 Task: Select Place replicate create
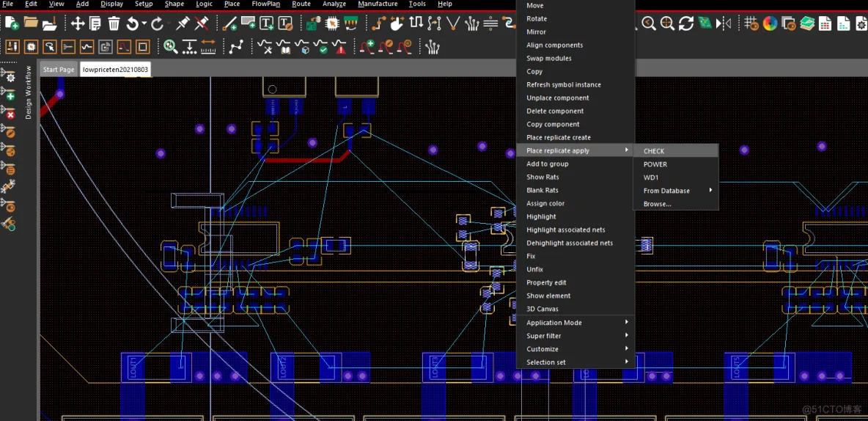pos(575,137)
